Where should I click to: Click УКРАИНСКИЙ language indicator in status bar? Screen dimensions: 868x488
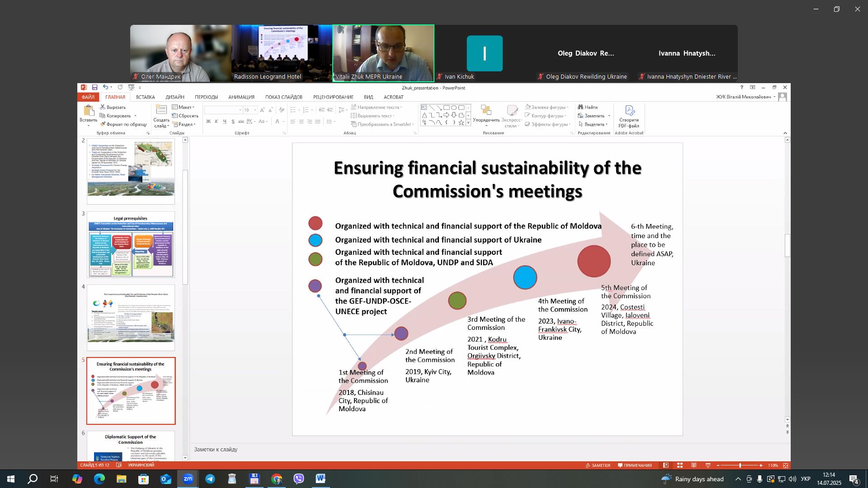pyautogui.click(x=141, y=465)
